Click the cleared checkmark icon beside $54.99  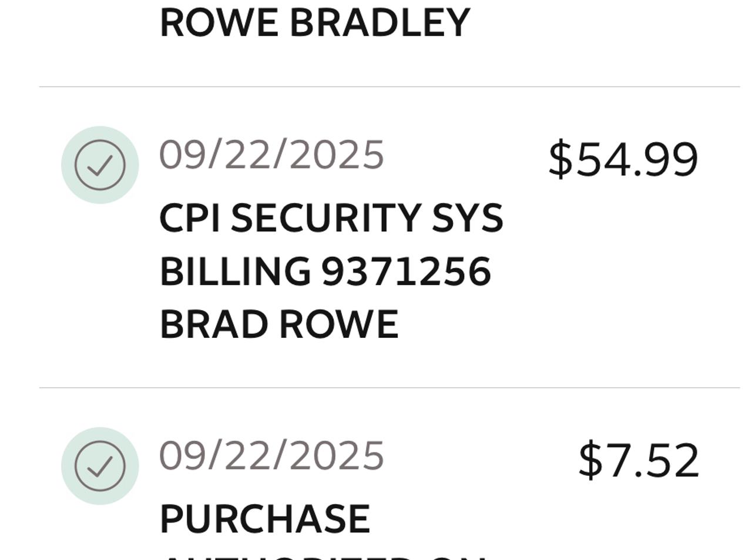(x=100, y=165)
